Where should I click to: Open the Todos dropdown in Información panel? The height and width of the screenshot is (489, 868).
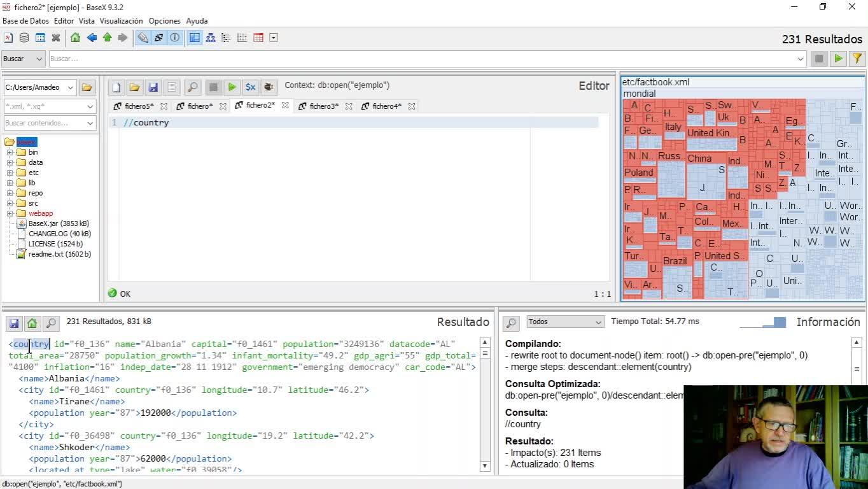(x=564, y=322)
